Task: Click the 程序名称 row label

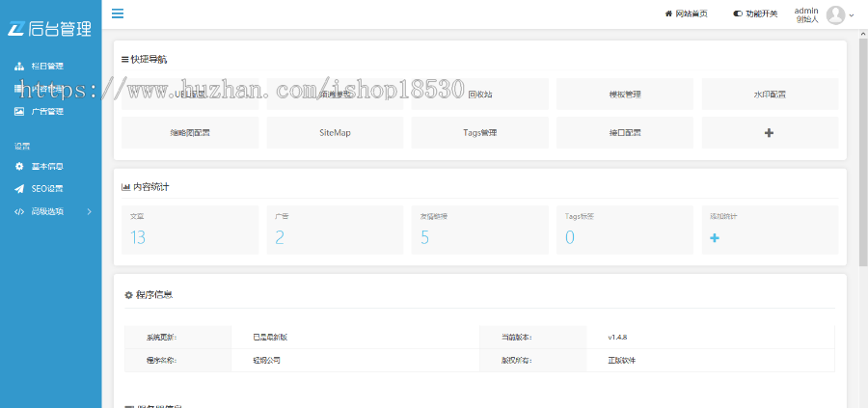Action: coord(162,361)
